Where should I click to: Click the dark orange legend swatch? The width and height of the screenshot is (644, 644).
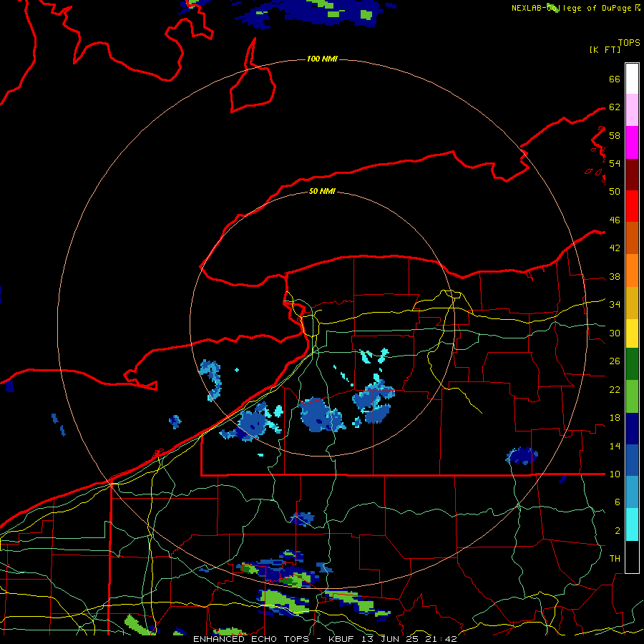pos(632,238)
